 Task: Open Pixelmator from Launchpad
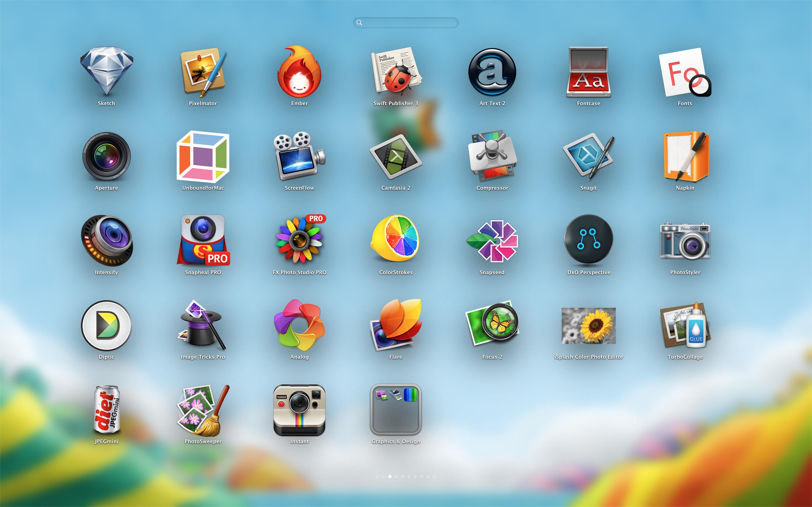[x=203, y=71]
